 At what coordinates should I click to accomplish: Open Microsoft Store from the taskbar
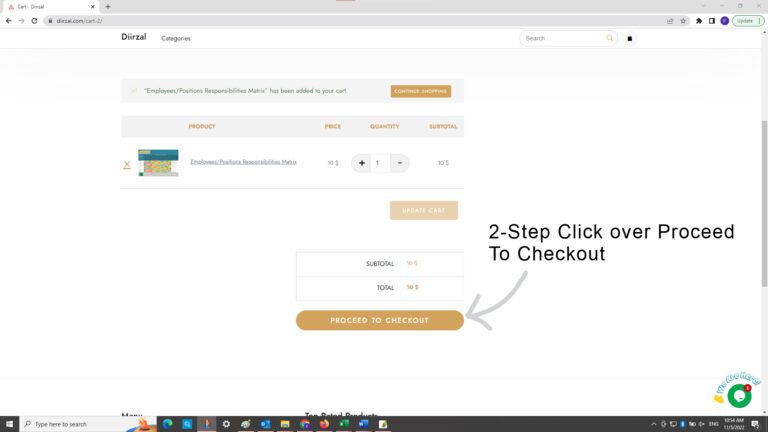(187, 424)
